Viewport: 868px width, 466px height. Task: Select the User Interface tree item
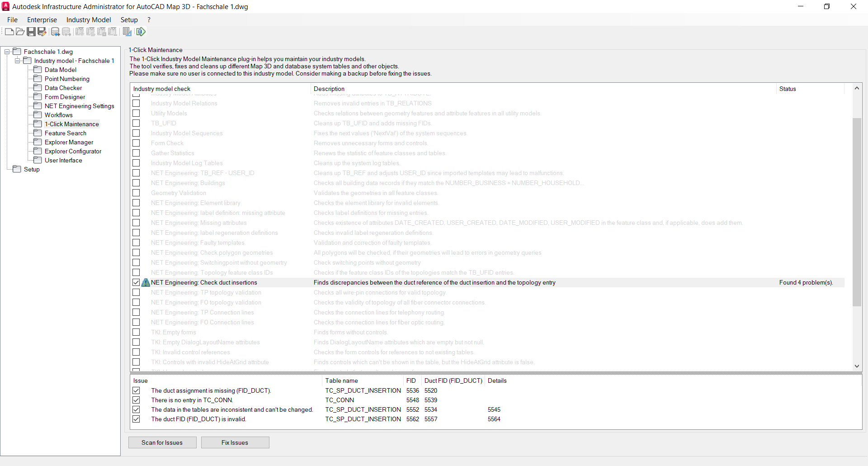tap(63, 160)
